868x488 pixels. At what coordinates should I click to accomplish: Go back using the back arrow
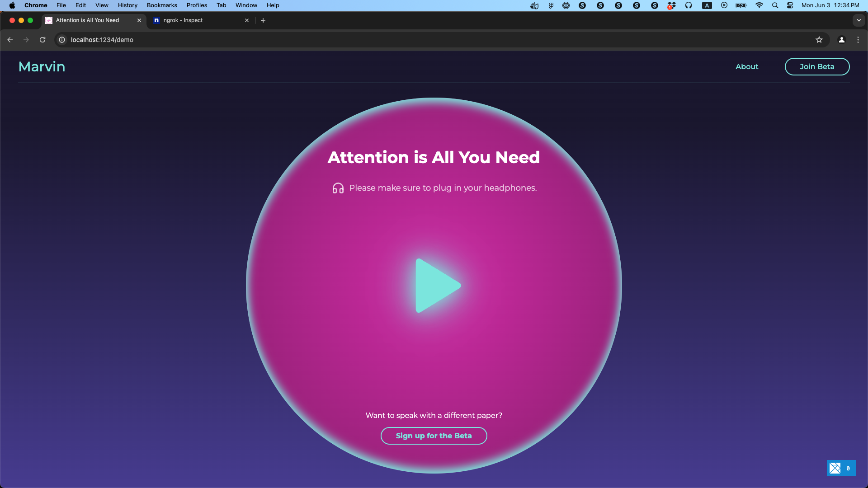(x=10, y=40)
